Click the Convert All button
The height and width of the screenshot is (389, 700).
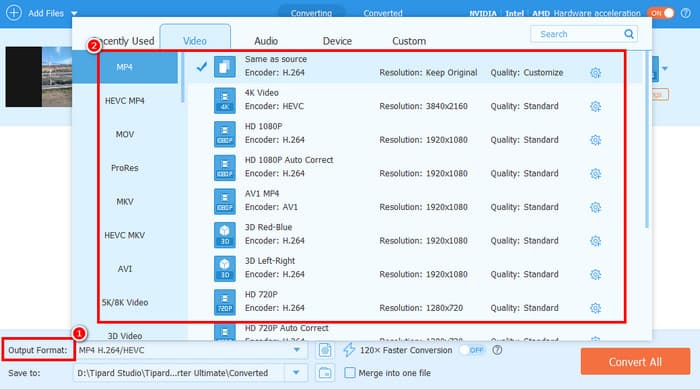[635, 361]
